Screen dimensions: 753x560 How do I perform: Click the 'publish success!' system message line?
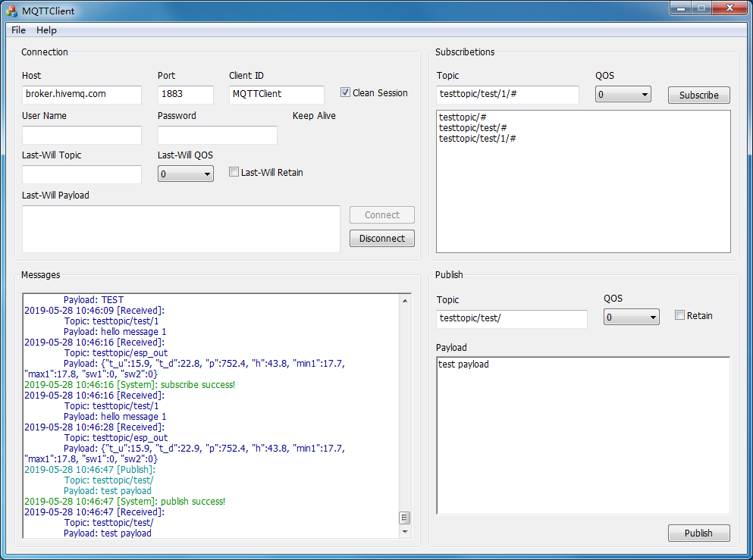click(x=125, y=502)
